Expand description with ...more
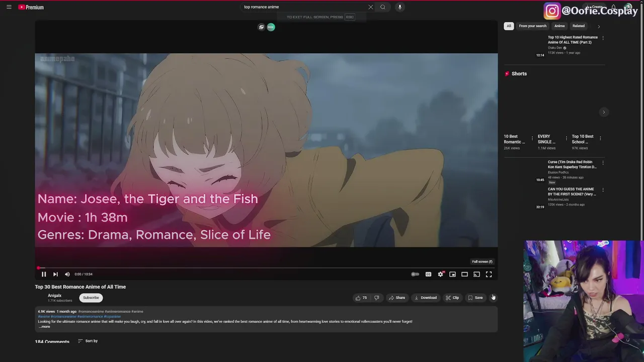The height and width of the screenshot is (362, 644). [x=44, y=327]
